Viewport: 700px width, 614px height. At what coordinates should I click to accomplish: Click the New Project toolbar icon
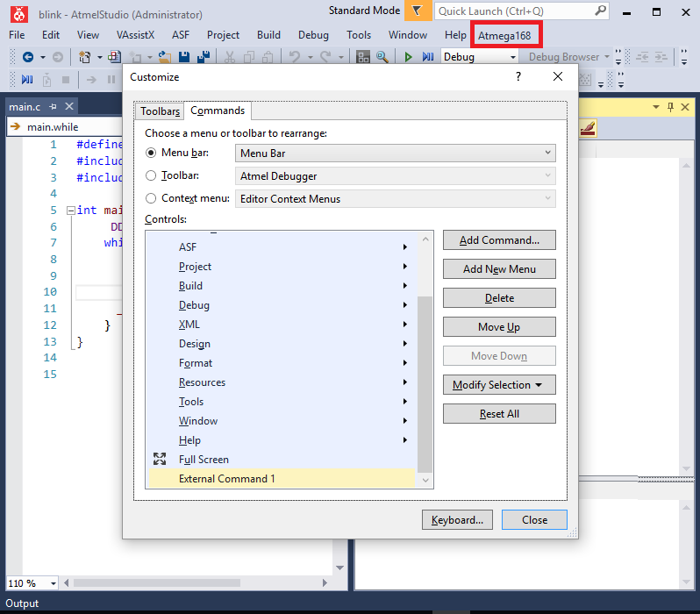pyautogui.click(x=84, y=57)
